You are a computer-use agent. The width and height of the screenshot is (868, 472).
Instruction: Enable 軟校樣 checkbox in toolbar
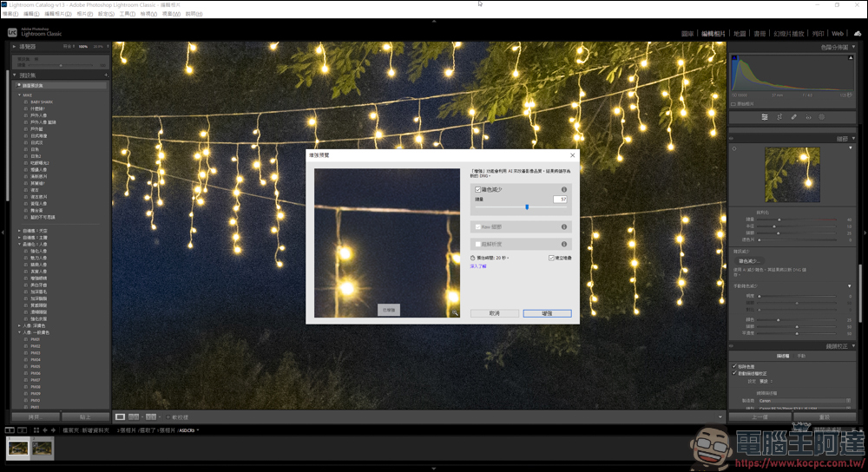[x=168, y=417]
